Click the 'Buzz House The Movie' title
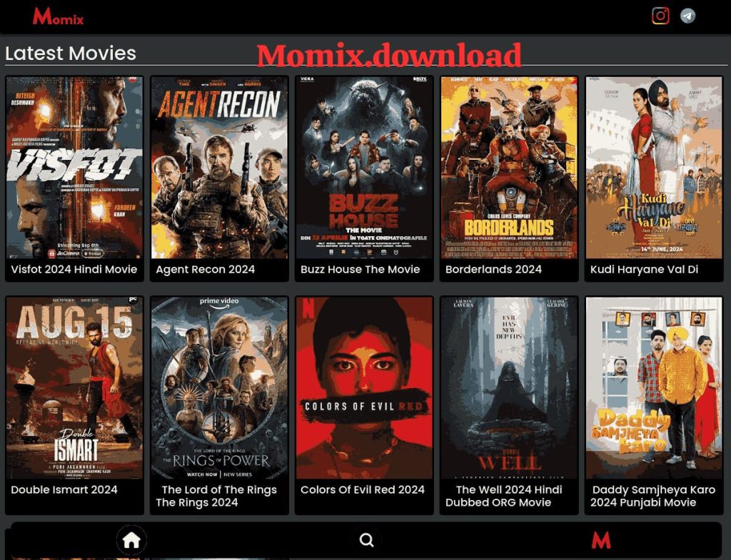This screenshot has height=560, width=731. pyautogui.click(x=360, y=269)
